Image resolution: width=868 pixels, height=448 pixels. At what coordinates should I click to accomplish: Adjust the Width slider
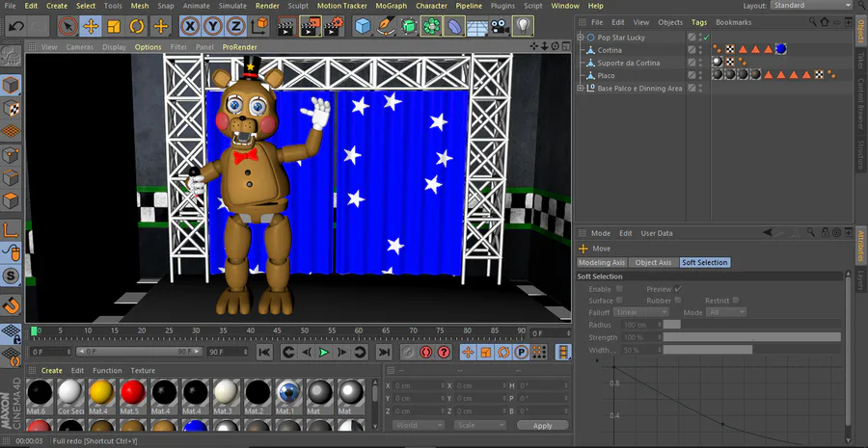point(751,350)
